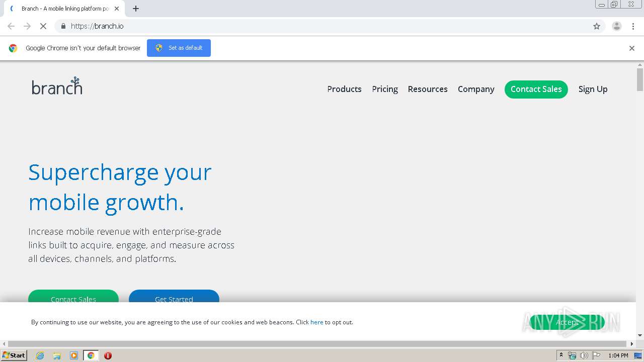Open Action Center flag icon
Screen dimensions: 644x362
coord(596,355)
